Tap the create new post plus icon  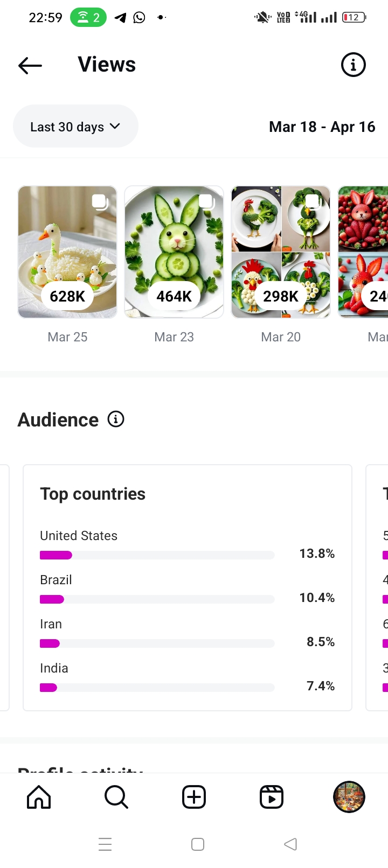pos(194,797)
